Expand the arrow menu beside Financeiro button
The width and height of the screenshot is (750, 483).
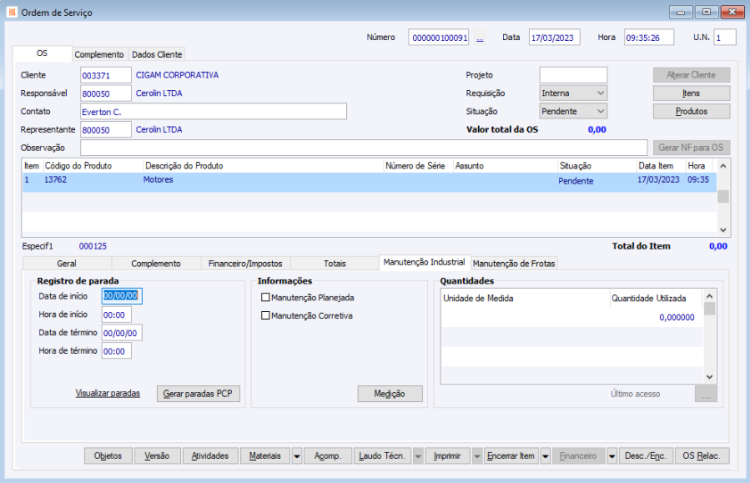tap(611, 456)
